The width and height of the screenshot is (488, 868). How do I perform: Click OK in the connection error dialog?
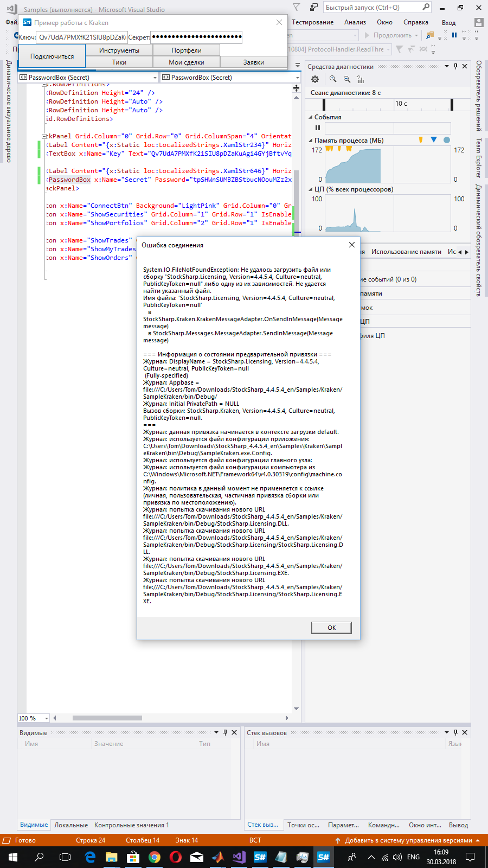coord(331,628)
